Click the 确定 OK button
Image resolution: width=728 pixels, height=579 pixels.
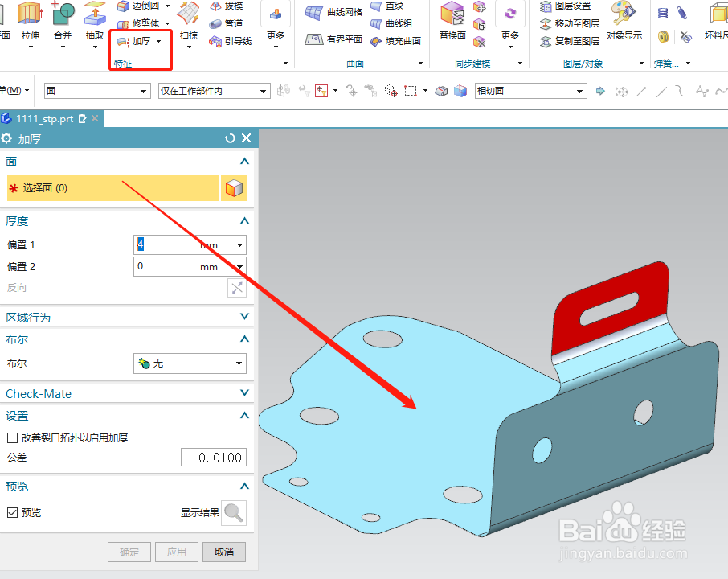[129, 552]
